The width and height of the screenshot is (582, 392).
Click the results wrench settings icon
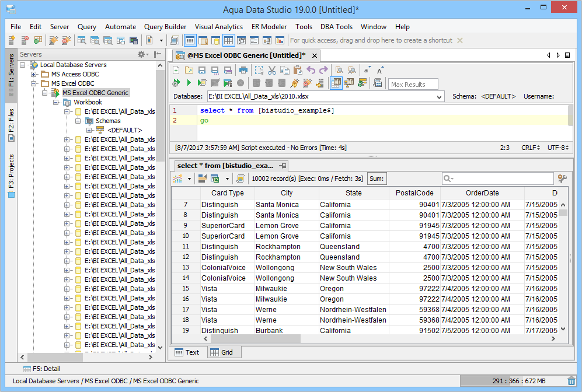click(563, 178)
